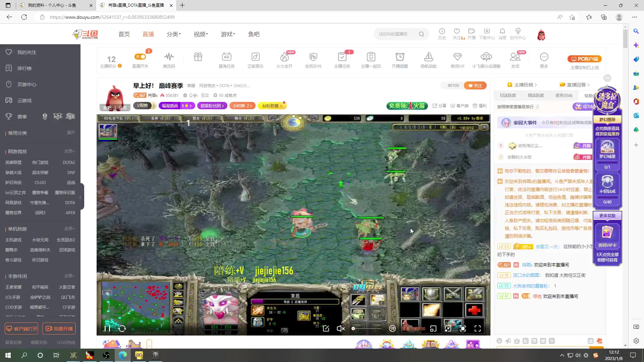Open the 原画1080P30 quality selector
Image resolution: width=644 pixels, height=362 pixels.
pos(413,328)
